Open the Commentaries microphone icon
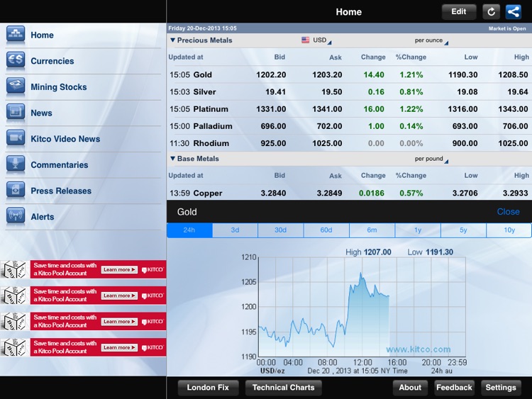532x399 pixels. (x=16, y=164)
